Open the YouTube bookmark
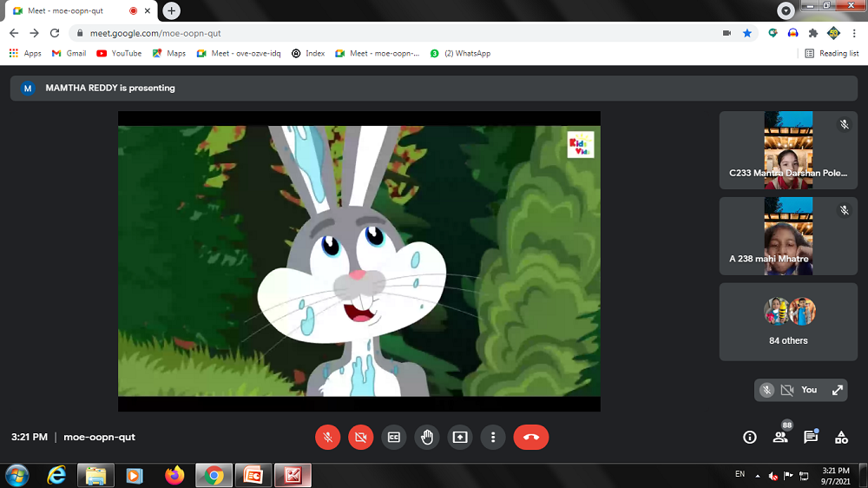 pyautogui.click(x=119, y=53)
